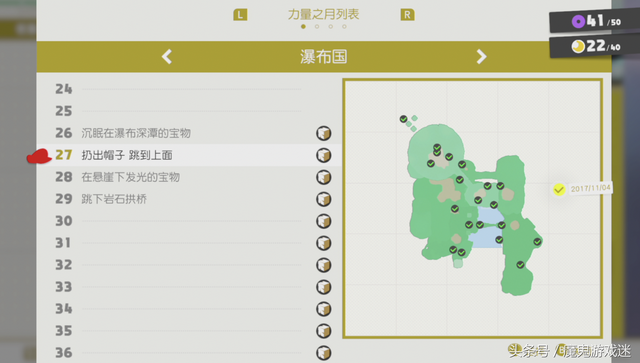This screenshot has width=640, height=363.
Task: Select moon row 34
Action: coord(189,309)
